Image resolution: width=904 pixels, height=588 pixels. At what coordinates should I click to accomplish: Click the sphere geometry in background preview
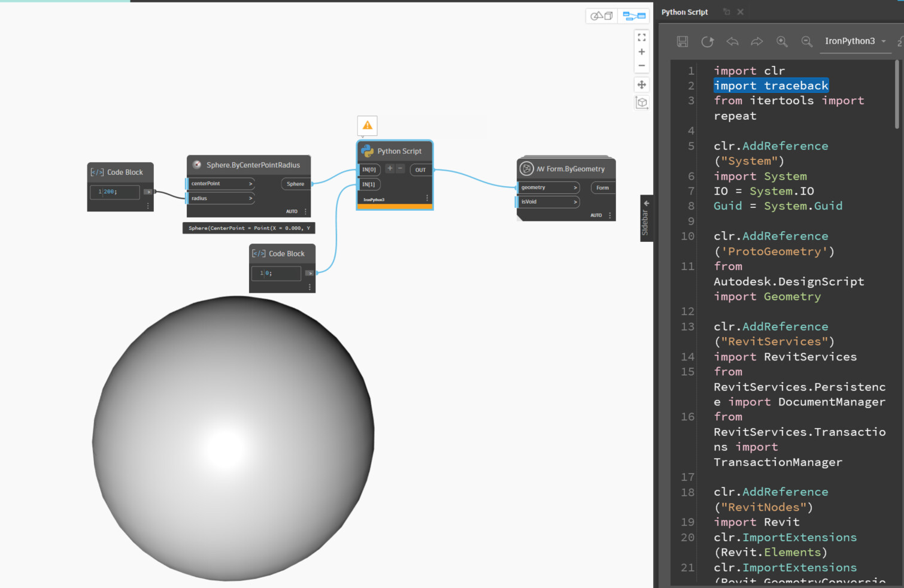tap(233, 438)
